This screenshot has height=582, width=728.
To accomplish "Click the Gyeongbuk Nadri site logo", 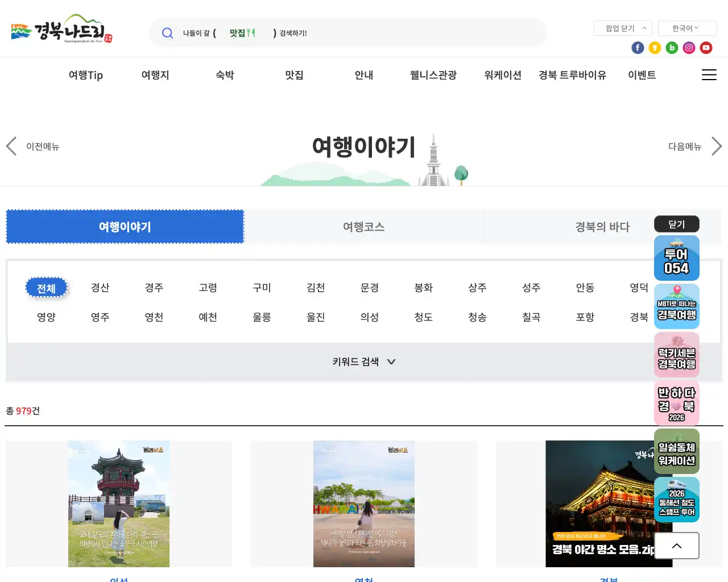I will (x=61, y=28).
